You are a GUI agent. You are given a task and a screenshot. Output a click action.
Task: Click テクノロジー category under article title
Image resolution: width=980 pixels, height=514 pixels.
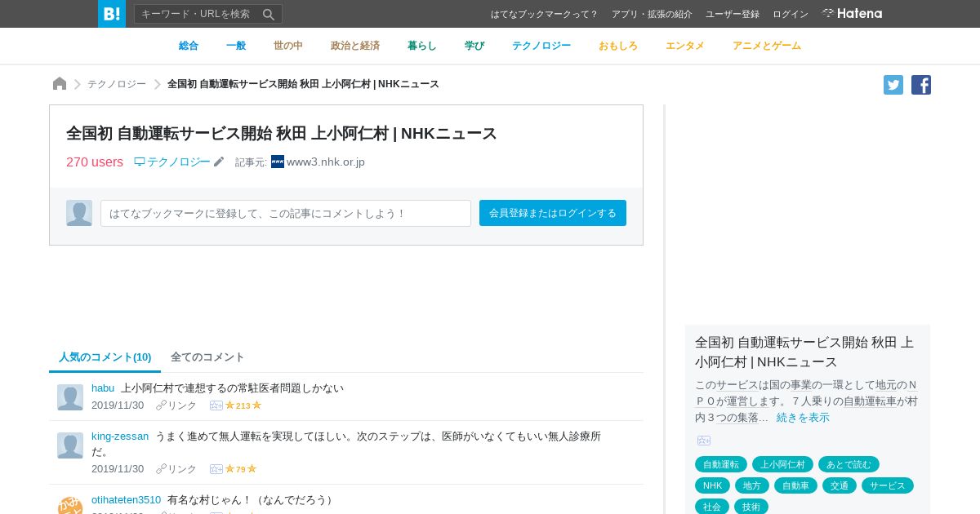[172, 162]
